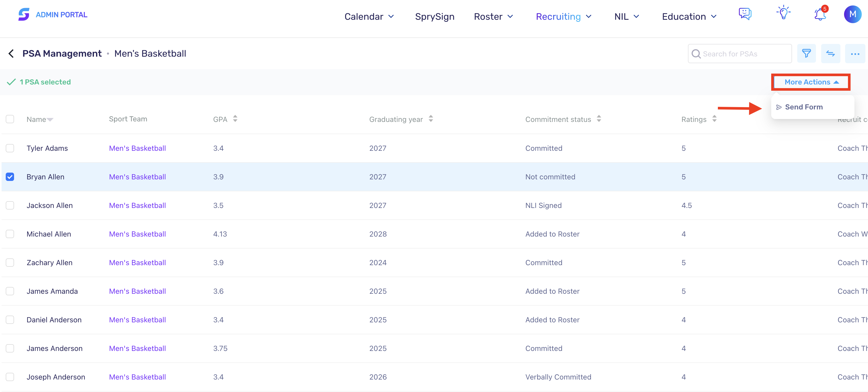Uncheck the Bryan Allen row checkbox

[x=10, y=177]
